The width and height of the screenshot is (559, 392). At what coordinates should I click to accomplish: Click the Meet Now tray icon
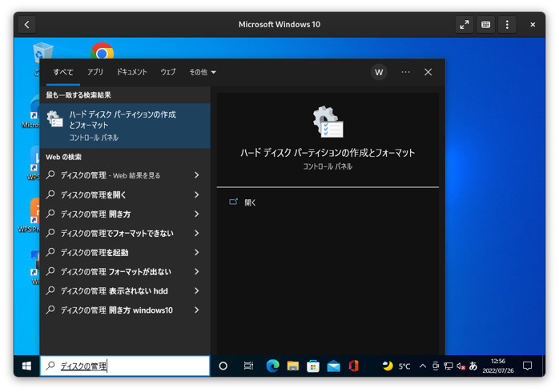(x=436, y=366)
